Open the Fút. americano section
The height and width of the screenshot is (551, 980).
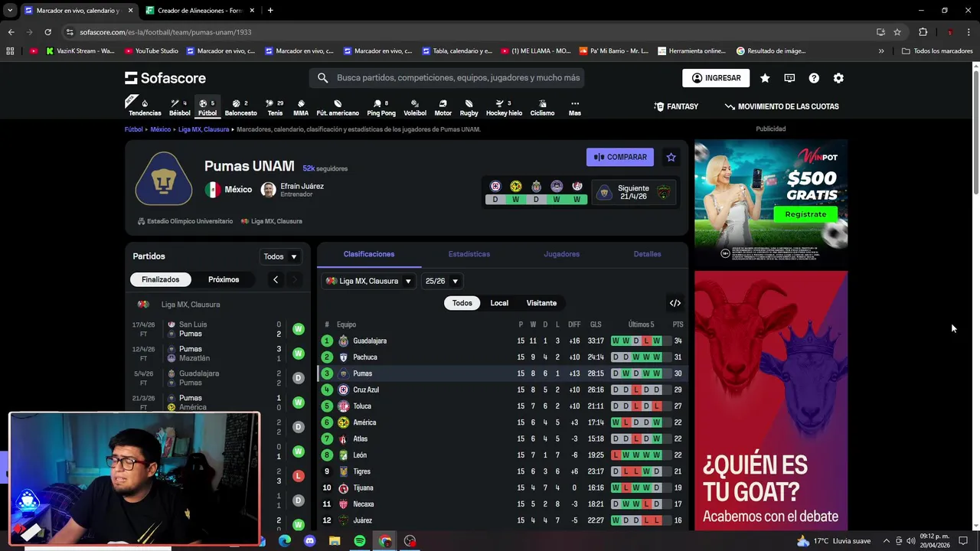[338, 107]
